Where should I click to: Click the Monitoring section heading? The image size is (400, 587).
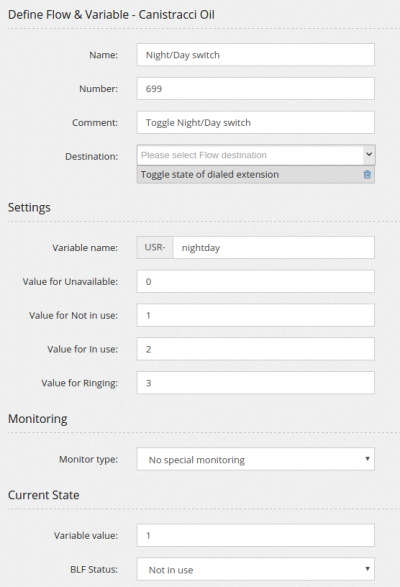pyautogui.click(x=37, y=419)
